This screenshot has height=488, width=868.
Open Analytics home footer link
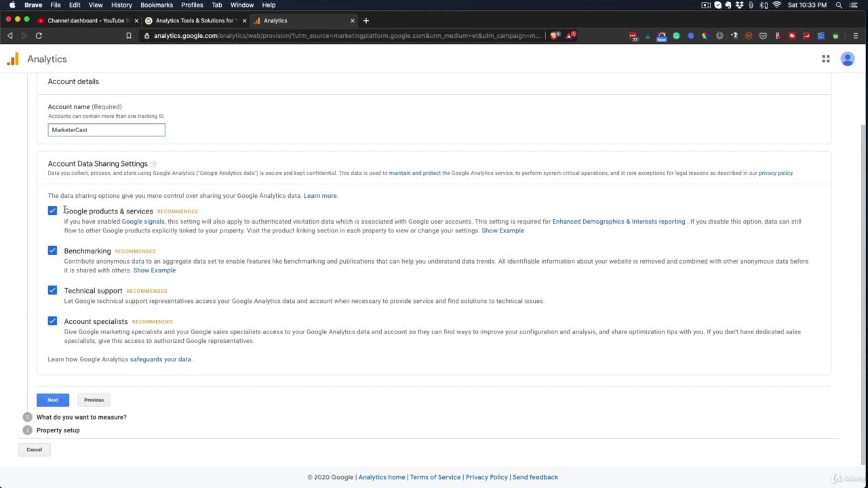tap(382, 477)
